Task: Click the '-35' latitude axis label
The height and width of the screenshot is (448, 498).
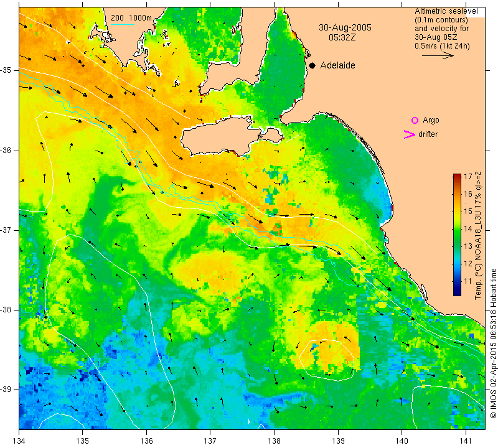Action: [7, 70]
